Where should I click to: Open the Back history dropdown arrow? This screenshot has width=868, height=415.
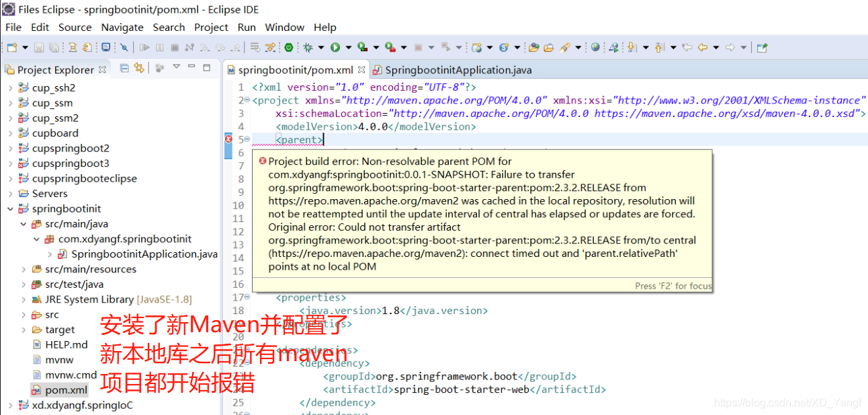(x=716, y=48)
